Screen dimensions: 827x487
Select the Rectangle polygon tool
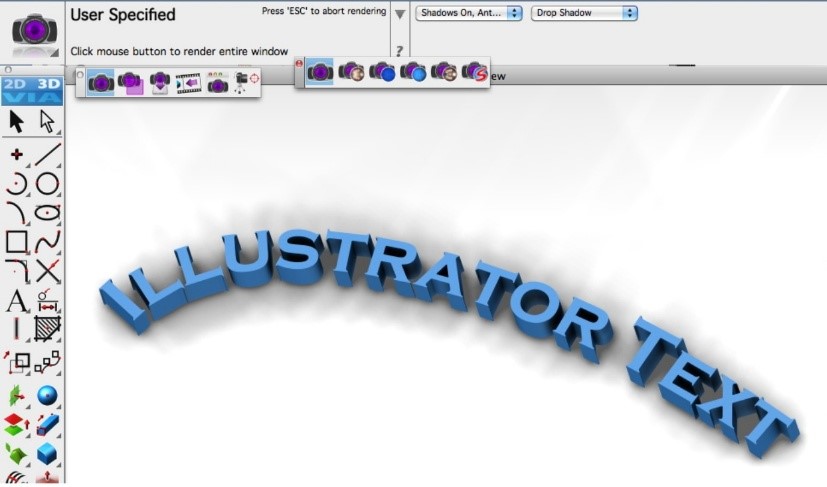[16, 242]
